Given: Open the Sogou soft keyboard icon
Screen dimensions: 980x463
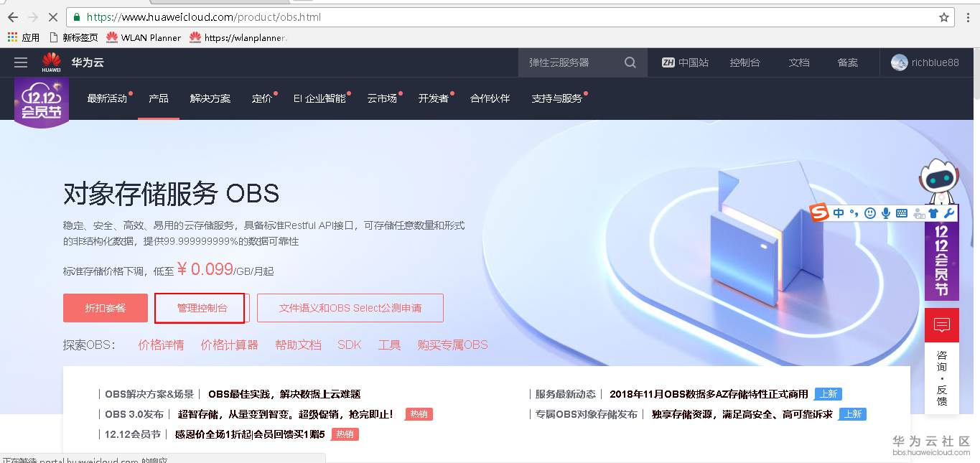Looking at the screenshot, I should [902, 213].
